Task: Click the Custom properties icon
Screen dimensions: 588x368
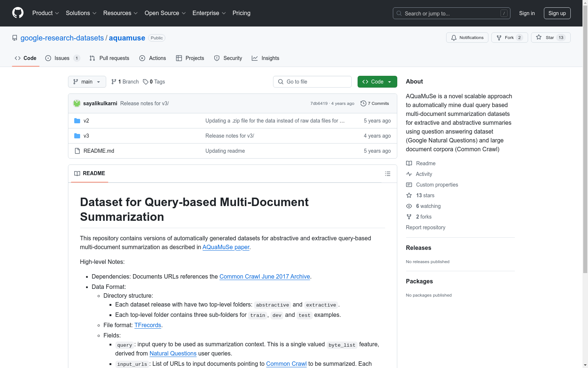Action: [x=409, y=185]
